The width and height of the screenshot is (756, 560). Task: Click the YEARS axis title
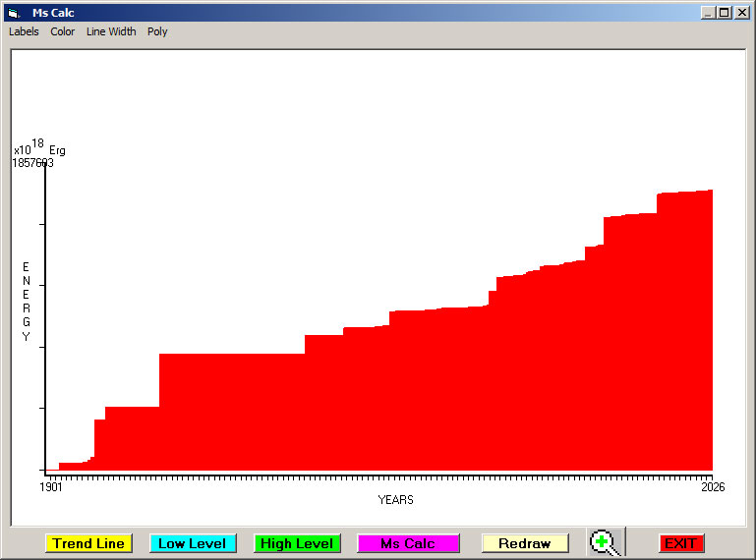tap(395, 500)
